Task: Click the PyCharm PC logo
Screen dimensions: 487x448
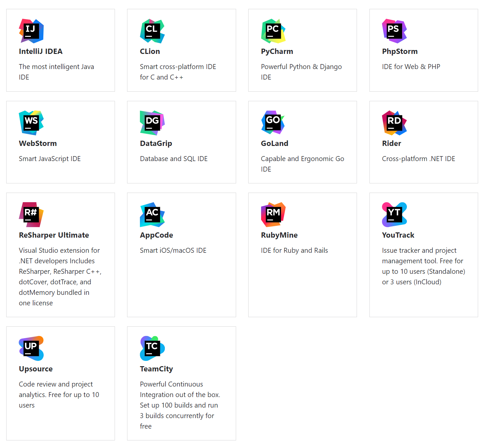Action: [x=273, y=31]
